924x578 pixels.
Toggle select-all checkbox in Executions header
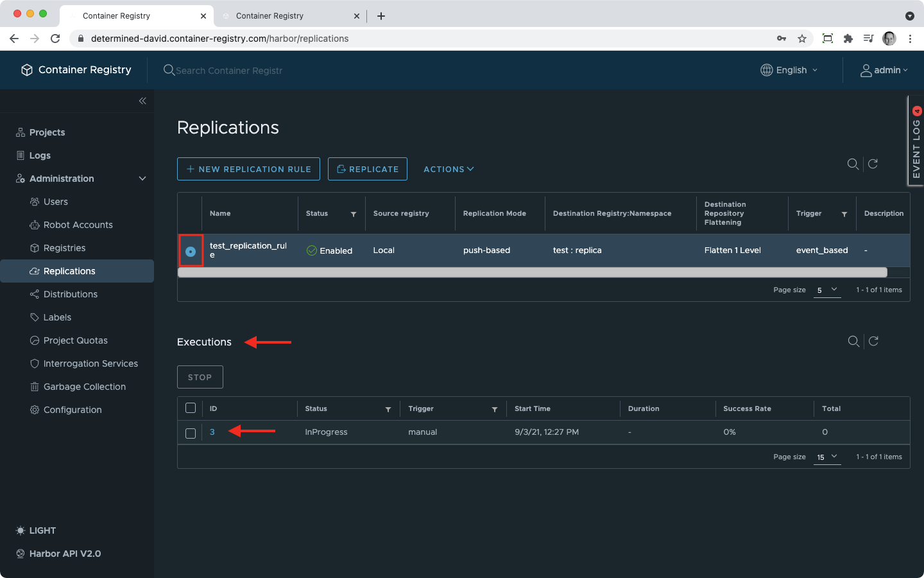[191, 408]
